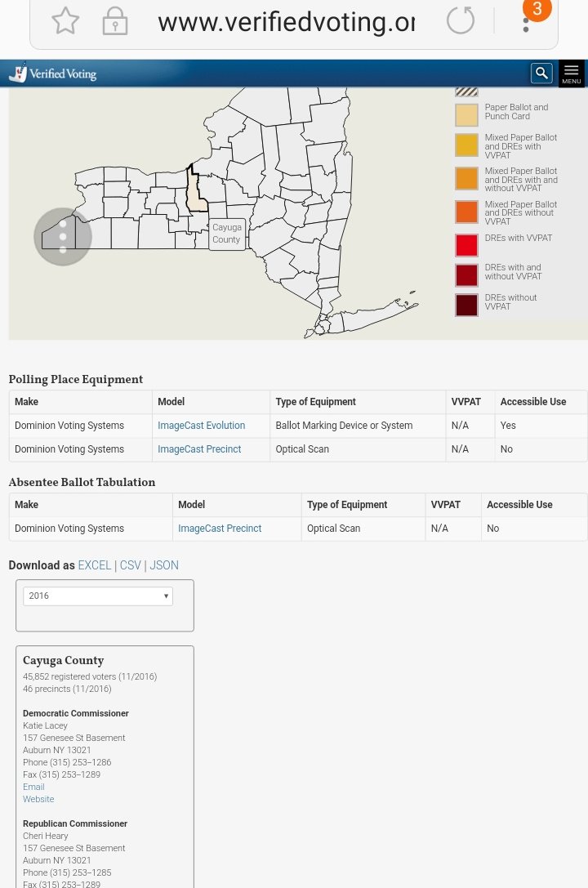Reload the page with refresh icon
This screenshot has width=588, height=888.
(x=460, y=21)
